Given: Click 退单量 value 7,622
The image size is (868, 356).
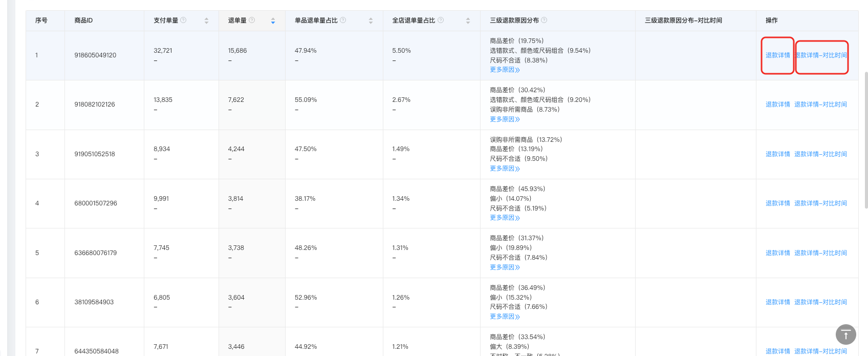Looking at the screenshot, I should (x=236, y=100).
